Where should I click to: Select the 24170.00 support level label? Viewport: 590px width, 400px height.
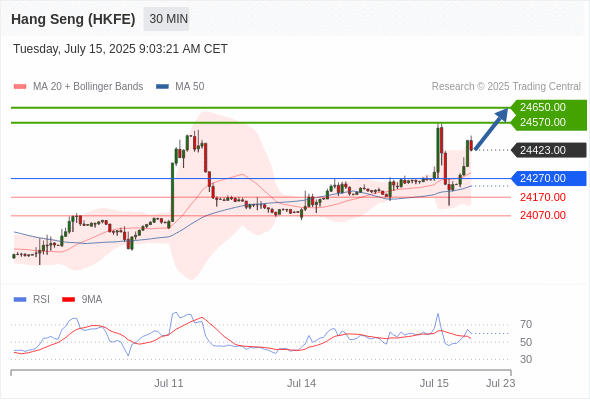point(543,197)
